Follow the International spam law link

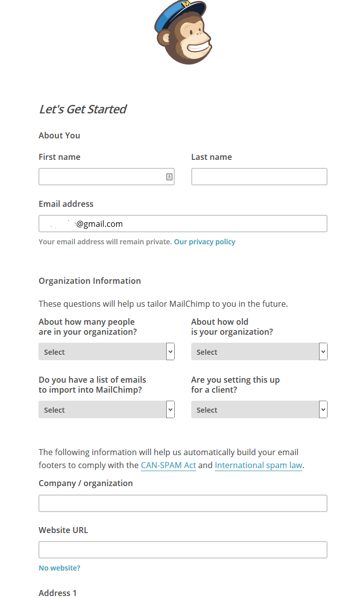click(x=258, y=465)
